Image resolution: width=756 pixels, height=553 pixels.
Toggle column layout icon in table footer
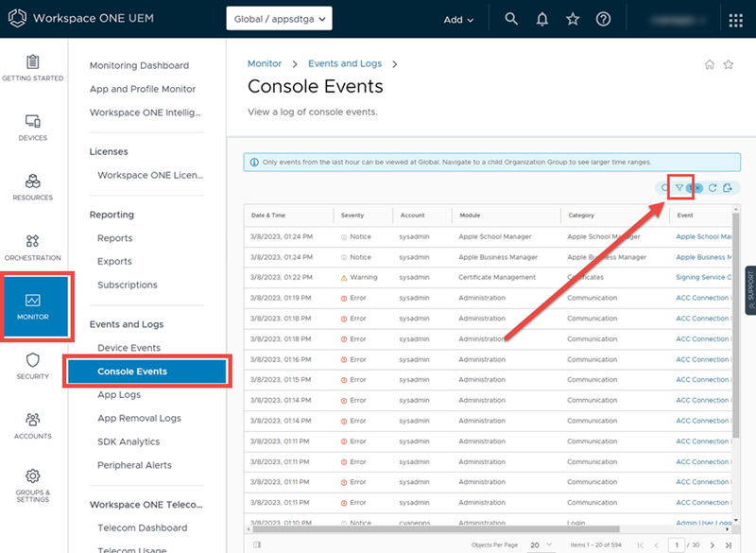pos(257,544)
